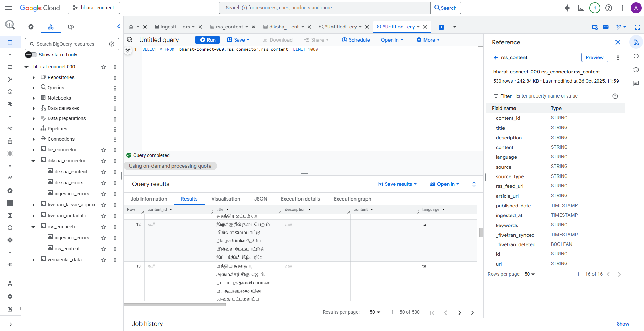The image size is (644, 331).
Task: Change Results per page dropdown
Action: [375, 312]
